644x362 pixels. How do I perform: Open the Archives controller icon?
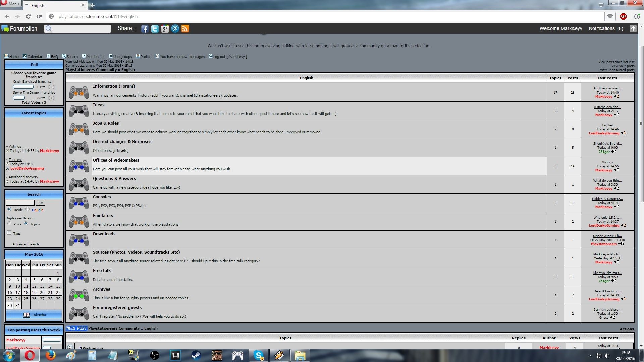point(79,295)
